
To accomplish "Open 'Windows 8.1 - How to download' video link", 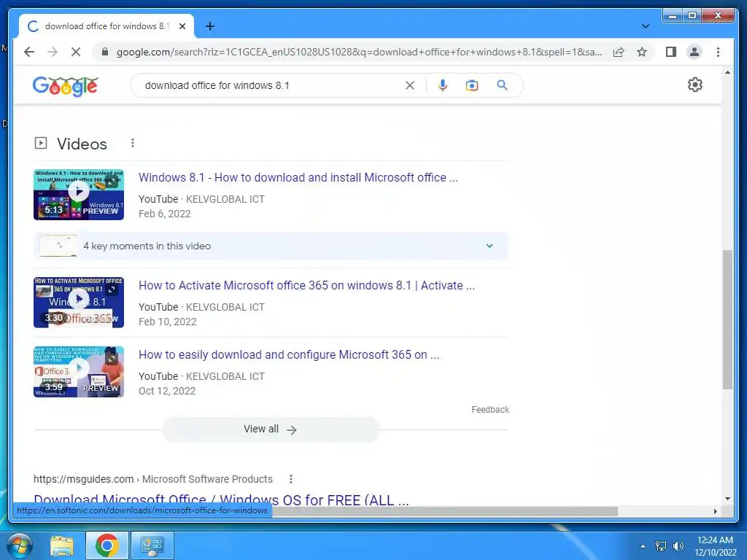I will point(298,178).
